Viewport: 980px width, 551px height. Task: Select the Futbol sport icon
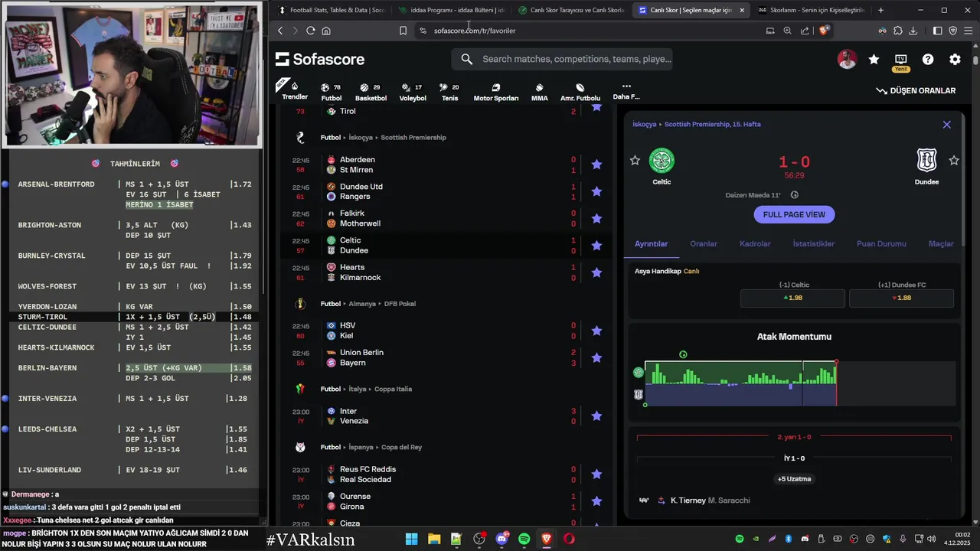pos(332,92)
